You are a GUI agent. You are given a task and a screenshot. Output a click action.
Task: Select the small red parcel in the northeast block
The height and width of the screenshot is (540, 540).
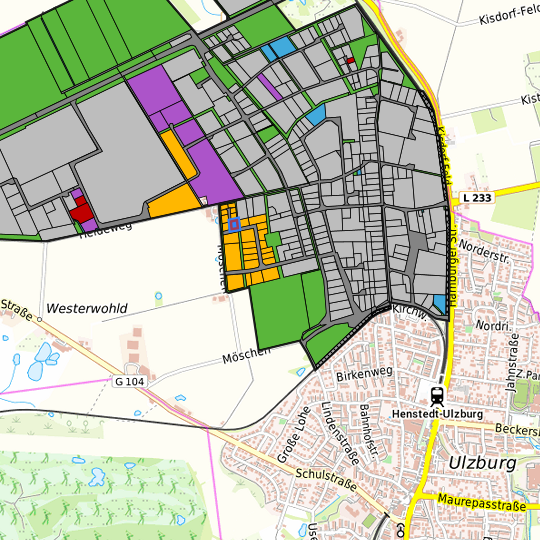351,61
